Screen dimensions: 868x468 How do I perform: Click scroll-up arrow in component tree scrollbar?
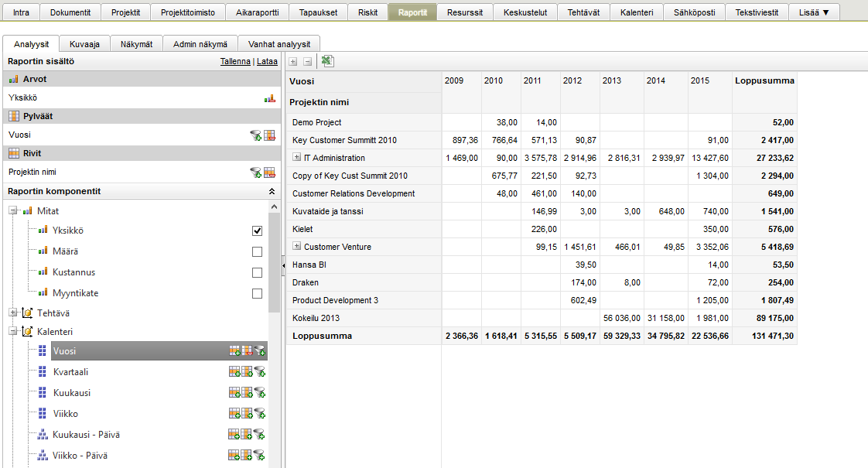[274, 207]
